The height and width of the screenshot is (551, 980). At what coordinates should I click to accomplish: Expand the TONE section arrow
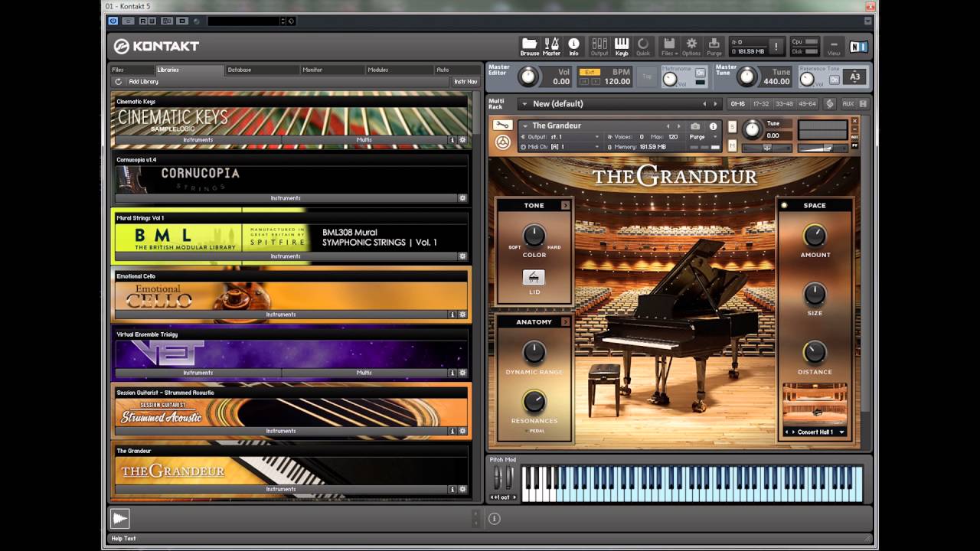tap(565, 205)
